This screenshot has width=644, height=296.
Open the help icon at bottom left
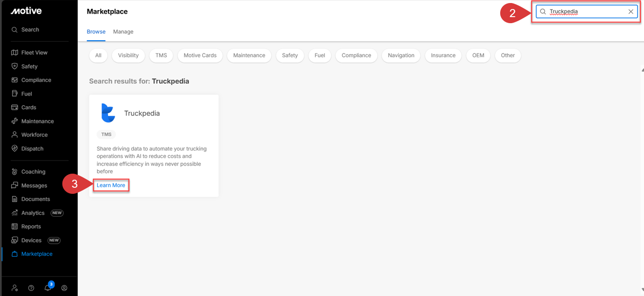point(31,287)
